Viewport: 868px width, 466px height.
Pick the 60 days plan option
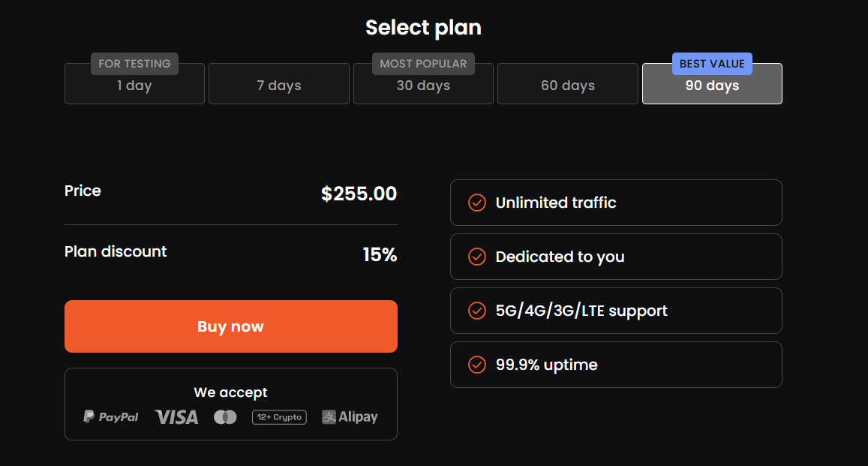[x=568, y=86]
